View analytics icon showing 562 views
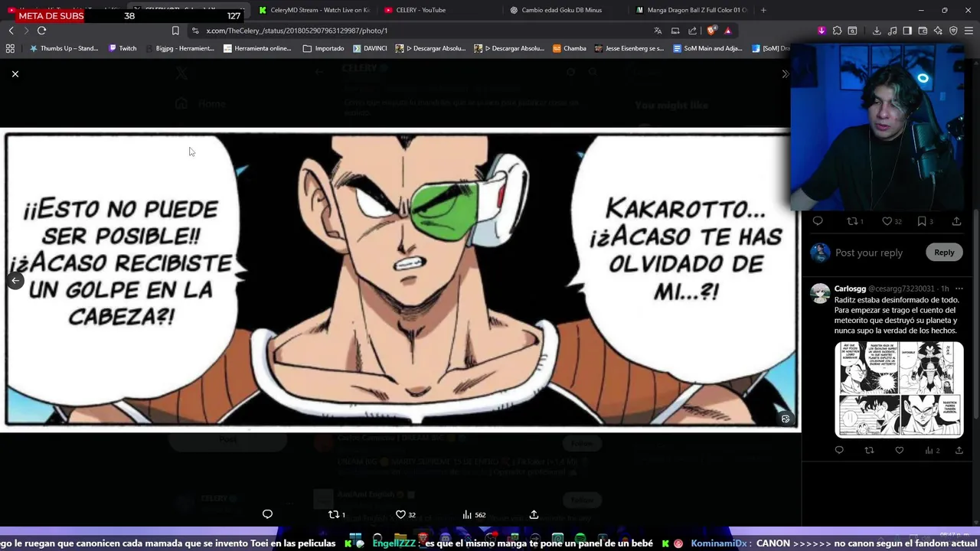The width and height of the screenshot is (980, 551). click(x=474, y=514)
